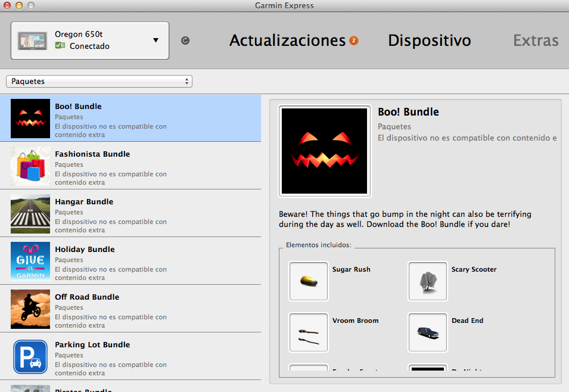This screenshot has height=392, width=569.
Task: Click the Vroom Broom broomstick icon
Action: (309, 332)
